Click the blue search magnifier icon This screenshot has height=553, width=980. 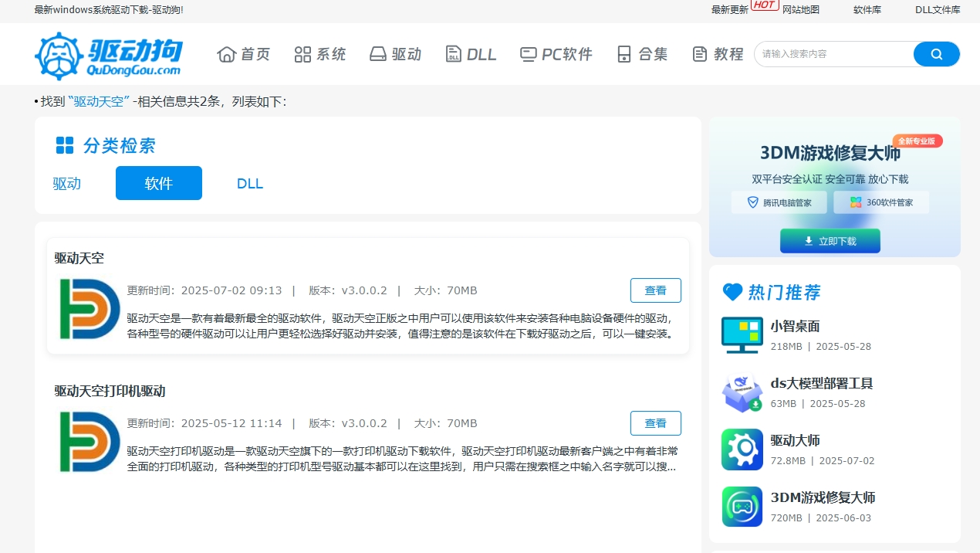[936, 54]
